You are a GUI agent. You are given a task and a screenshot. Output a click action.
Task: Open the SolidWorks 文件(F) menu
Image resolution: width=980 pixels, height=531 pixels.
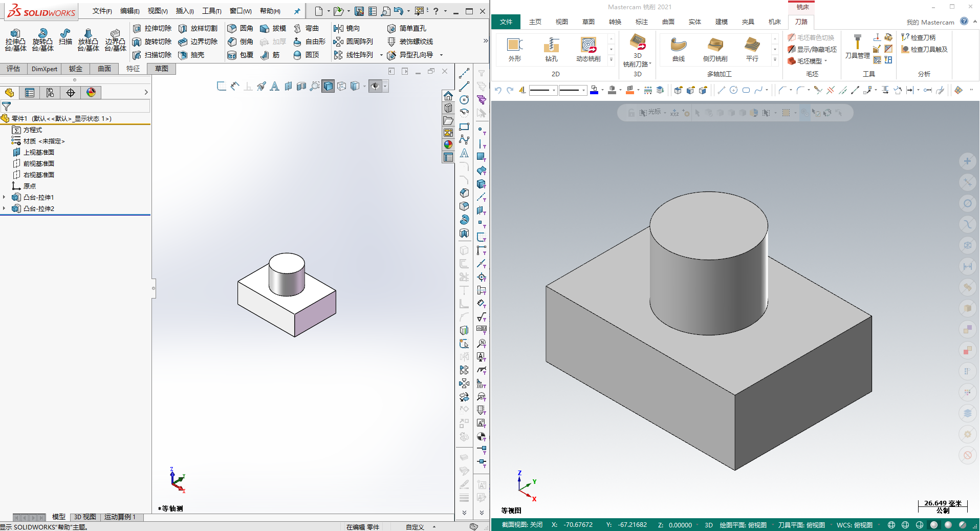[102, 11]
